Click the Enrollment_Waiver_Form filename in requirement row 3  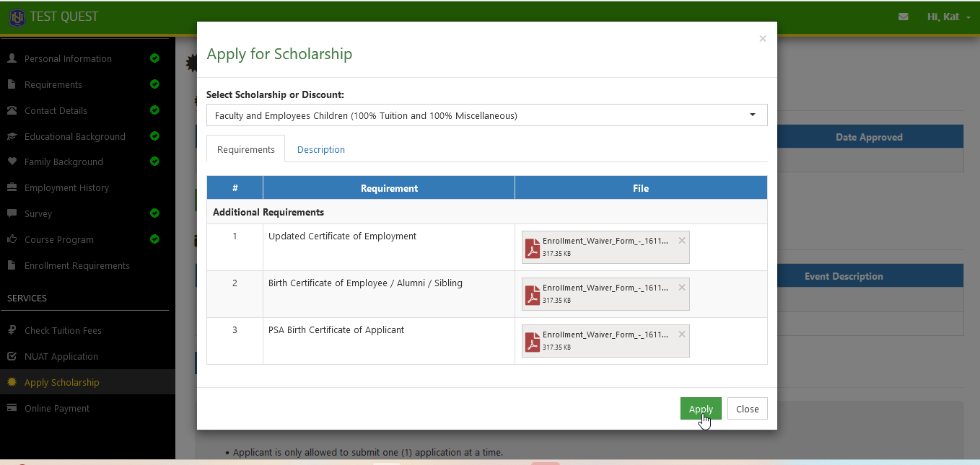(x=605, y=335)
